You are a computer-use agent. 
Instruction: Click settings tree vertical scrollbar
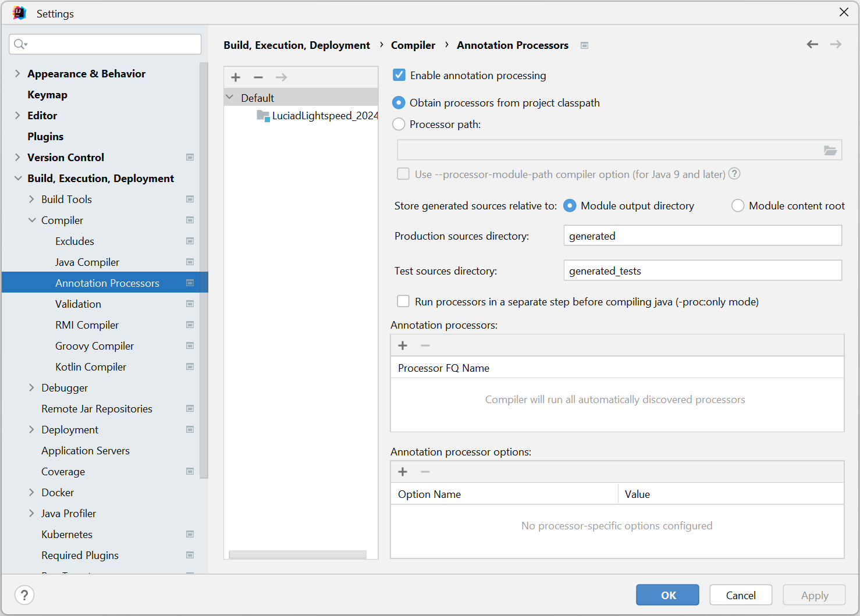(204, 270)
